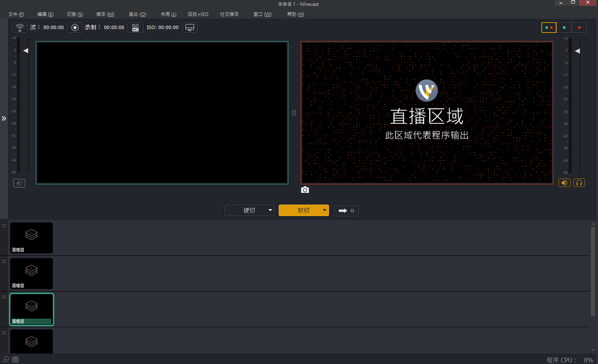
Task: Open the 硬切 dropdown arrow
Action: (x=270, y=210)
